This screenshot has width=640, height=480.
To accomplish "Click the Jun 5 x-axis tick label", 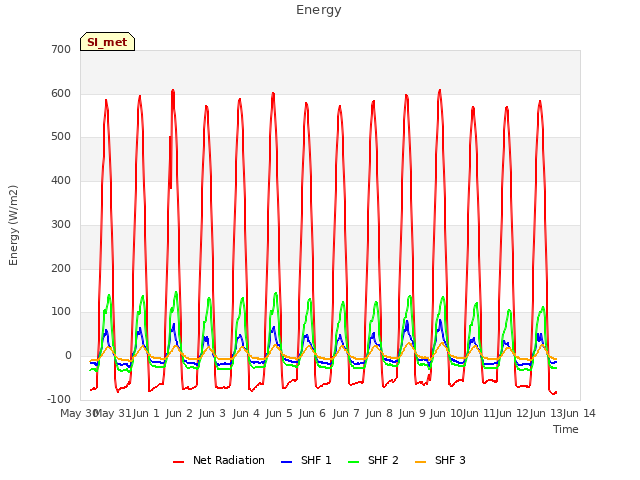I will tap(279, 413).
